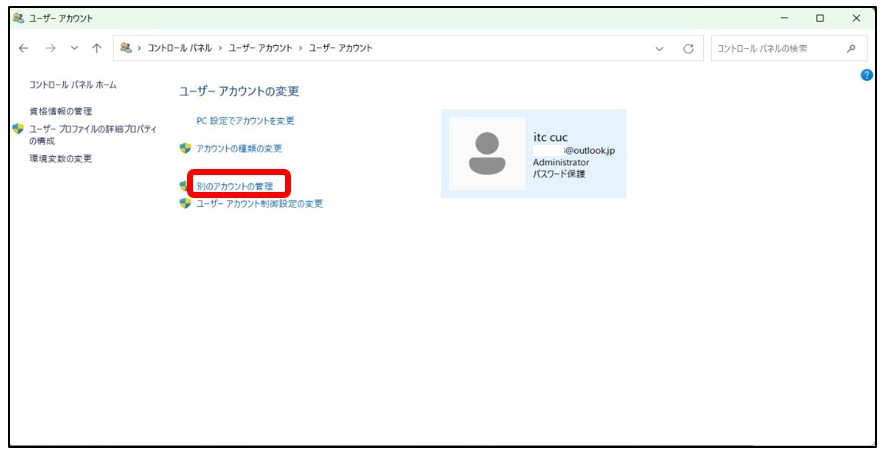
Task: Open 環境変数の変更 link
Action: pos(61,159)
